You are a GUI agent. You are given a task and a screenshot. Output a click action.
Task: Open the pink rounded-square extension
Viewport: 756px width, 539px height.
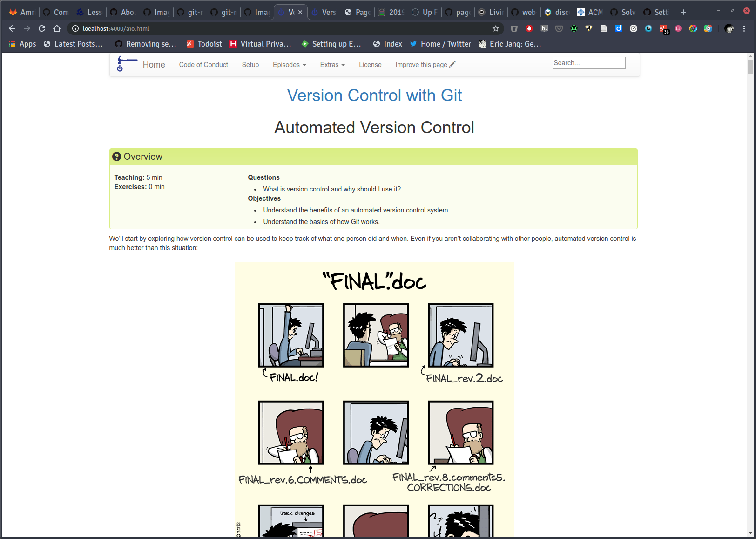point(678,28)
